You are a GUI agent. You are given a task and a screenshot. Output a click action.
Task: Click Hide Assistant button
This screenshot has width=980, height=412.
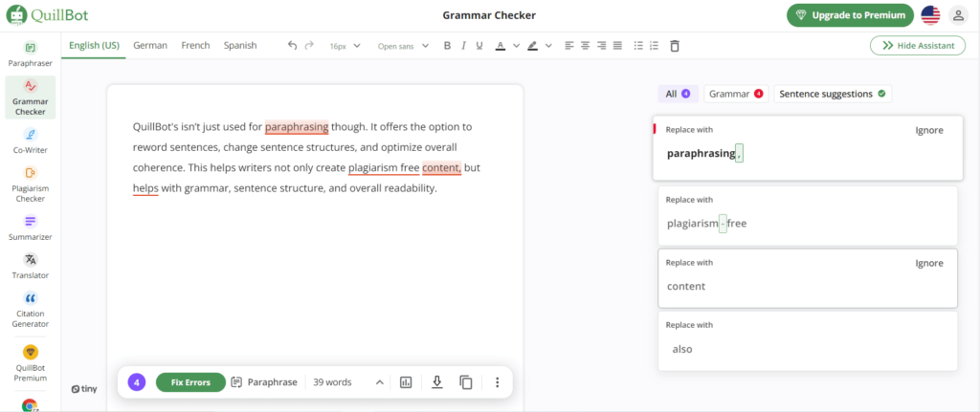[918, 45]
